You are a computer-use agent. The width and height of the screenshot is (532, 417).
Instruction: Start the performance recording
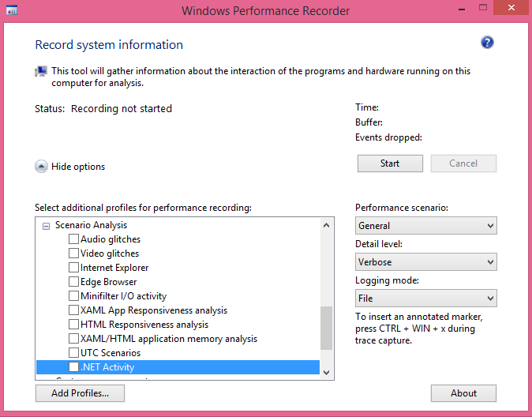pos(390,163)
